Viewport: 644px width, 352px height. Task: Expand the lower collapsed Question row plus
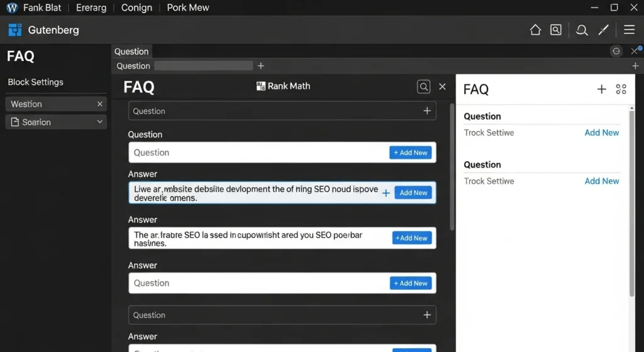pos(427,315)
